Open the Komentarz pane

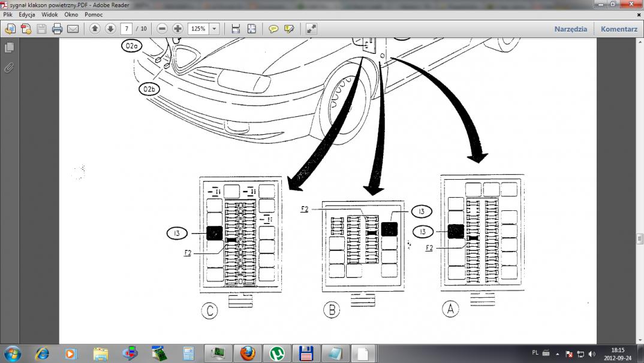[x=619, y=29]
